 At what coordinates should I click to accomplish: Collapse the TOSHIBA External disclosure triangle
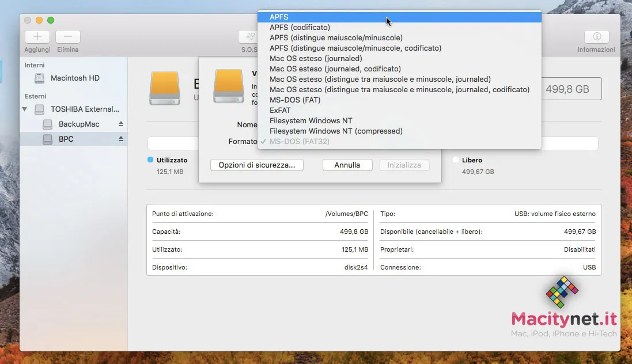point(24,109)
